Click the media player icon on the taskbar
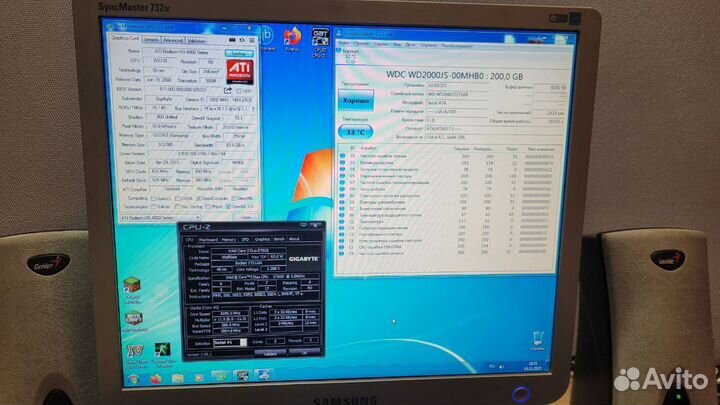The image size is (720, 405). (x=199, y=378)
